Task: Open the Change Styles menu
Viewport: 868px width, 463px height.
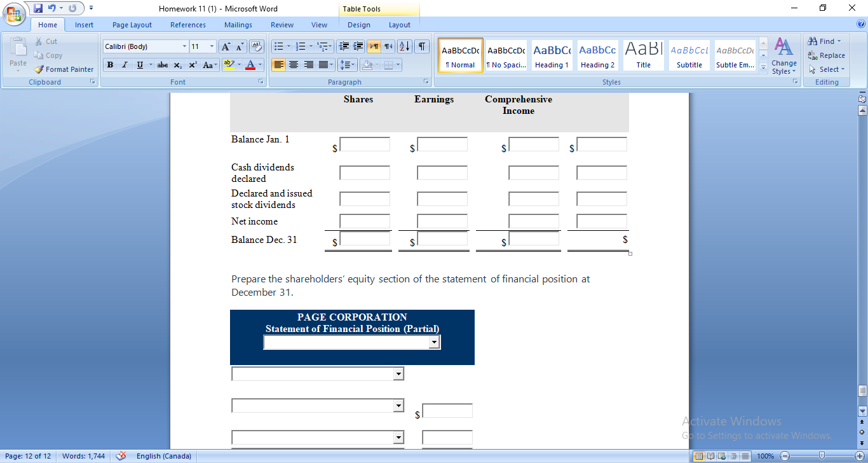Action: (x=784, y=56)
